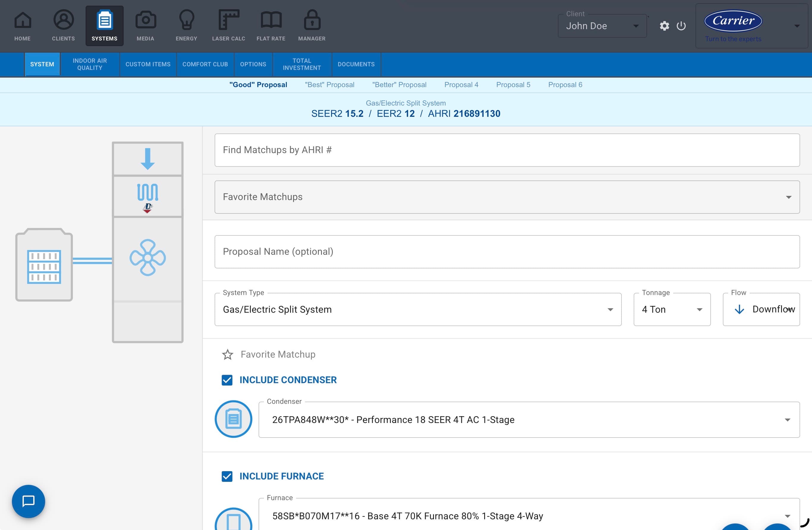Click the SEER2 15.2 rating text

(337, 114)
